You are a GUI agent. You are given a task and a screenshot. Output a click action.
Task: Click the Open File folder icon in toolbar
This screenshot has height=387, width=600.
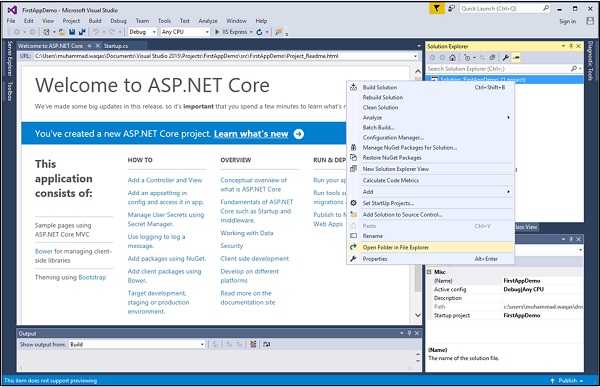click(x=61, y=32)
